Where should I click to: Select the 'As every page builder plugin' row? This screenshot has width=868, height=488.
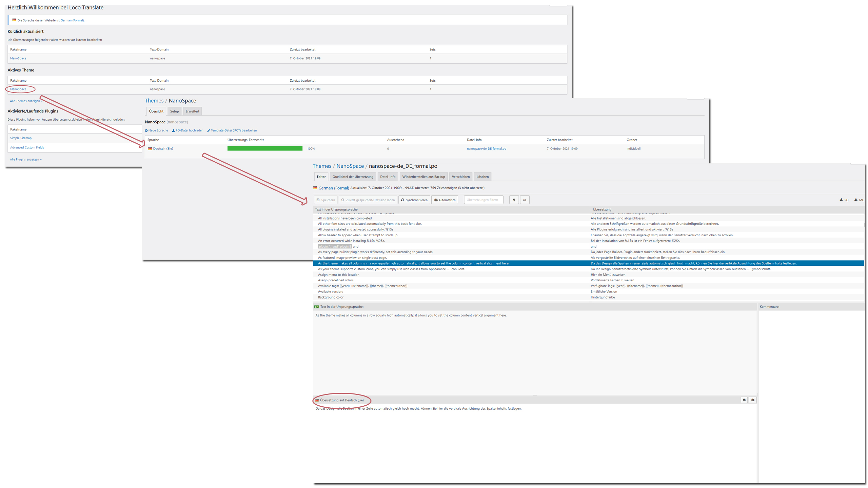[588, 252]
